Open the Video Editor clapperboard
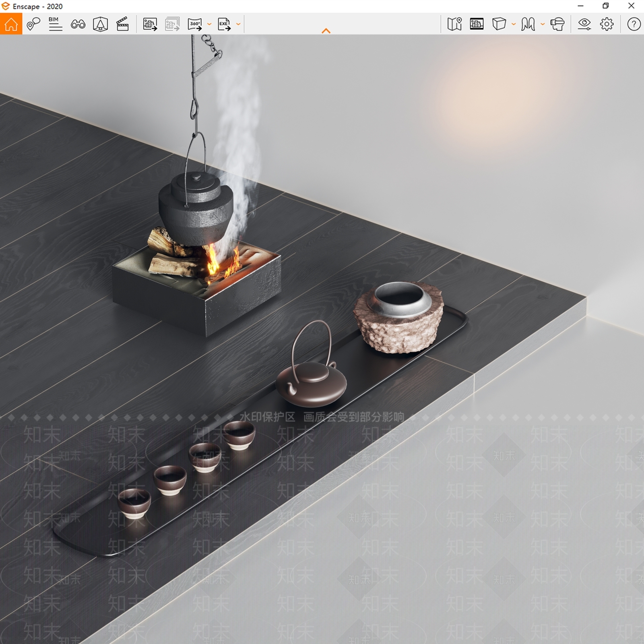This screenshot has width=644, height=644. (122, 24)
